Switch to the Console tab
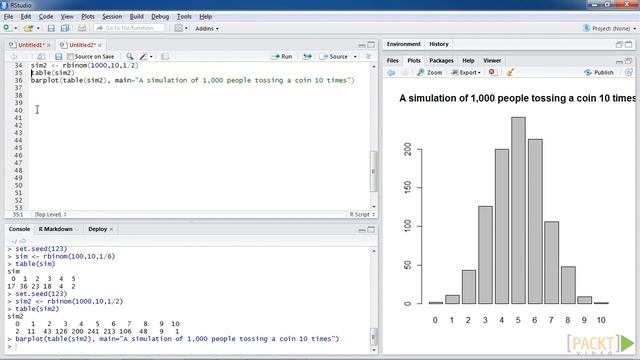The image size is (640, 360). [19, 229]
